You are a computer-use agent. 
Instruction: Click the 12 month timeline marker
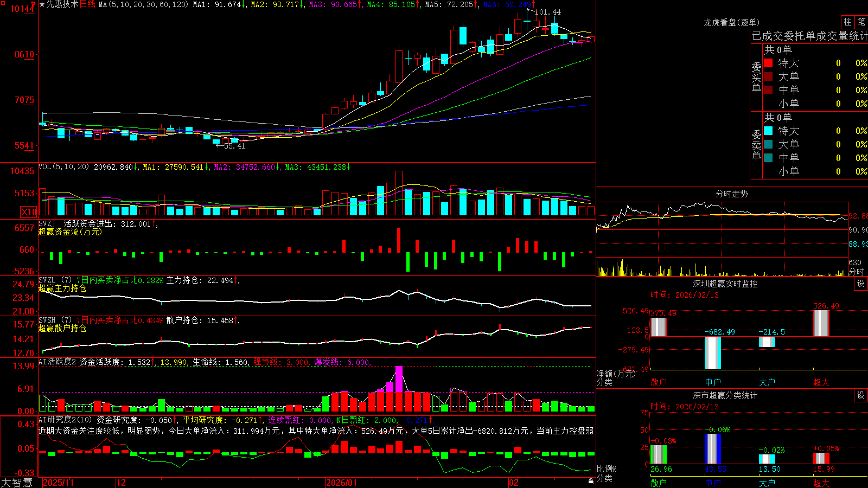pos(122,483)
